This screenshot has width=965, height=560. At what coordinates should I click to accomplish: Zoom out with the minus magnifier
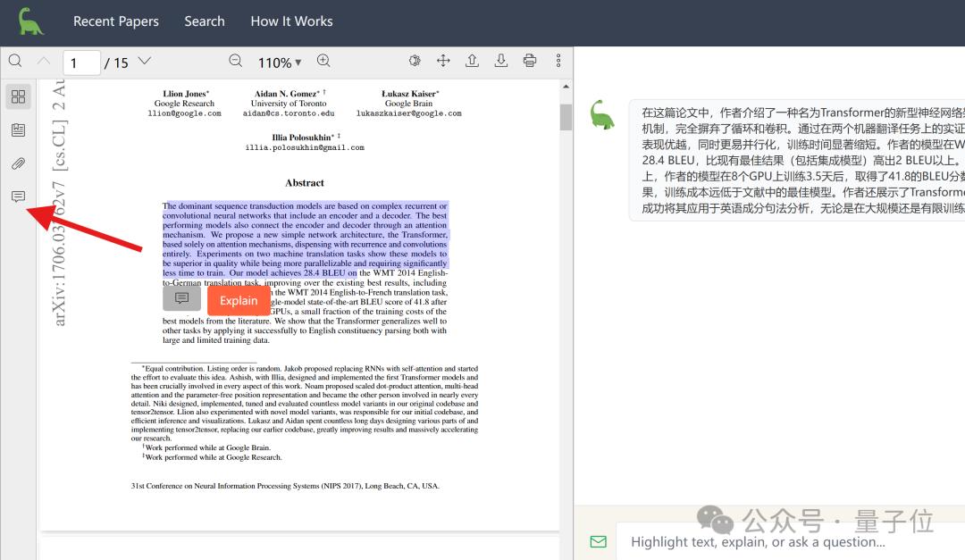tap(235, 61)
